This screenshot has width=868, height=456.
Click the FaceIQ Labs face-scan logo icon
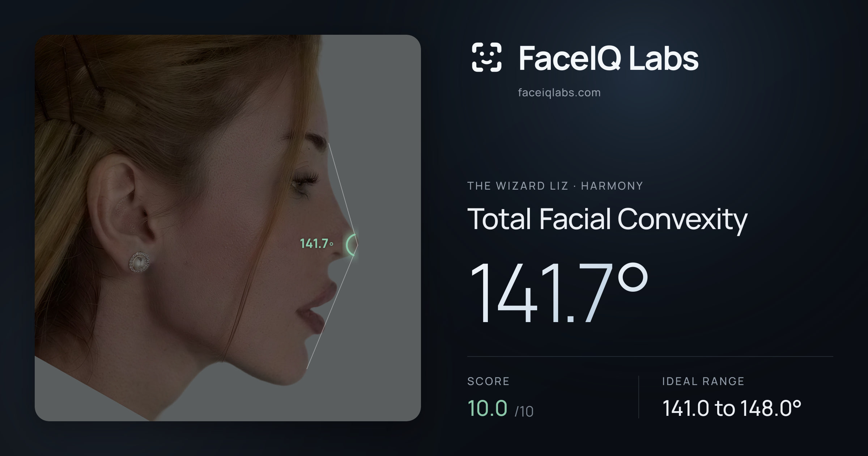click(486, 57)
